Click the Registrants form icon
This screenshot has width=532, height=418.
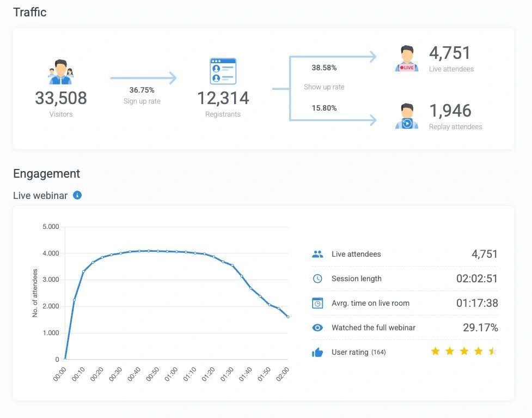pos(223,71)
